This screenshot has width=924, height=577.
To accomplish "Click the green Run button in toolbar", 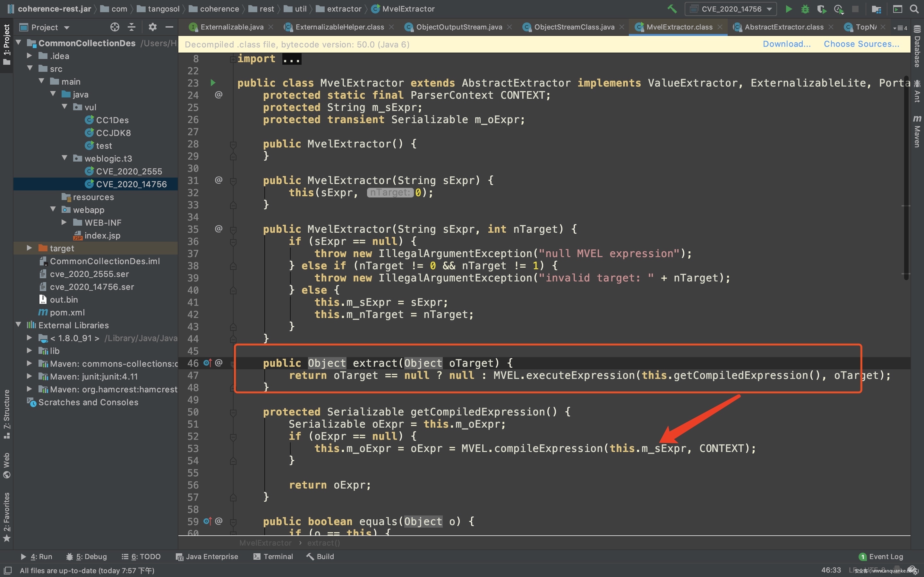I will pos(789,9).
